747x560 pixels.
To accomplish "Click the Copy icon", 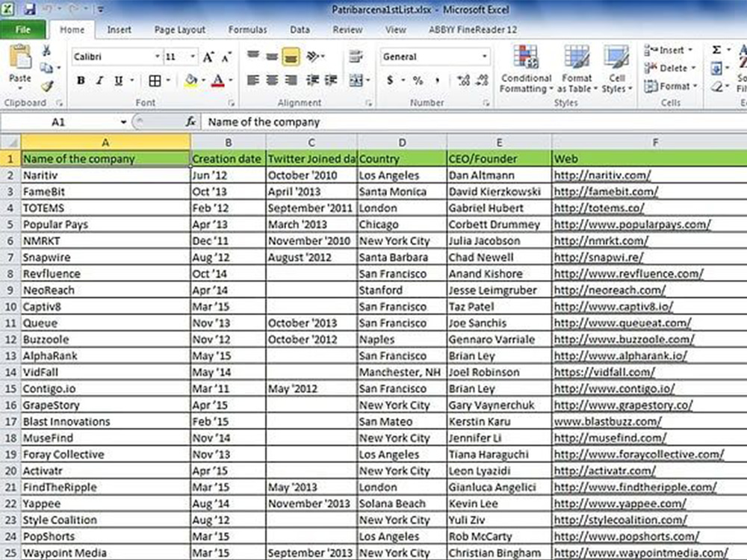I will (46, 68).
